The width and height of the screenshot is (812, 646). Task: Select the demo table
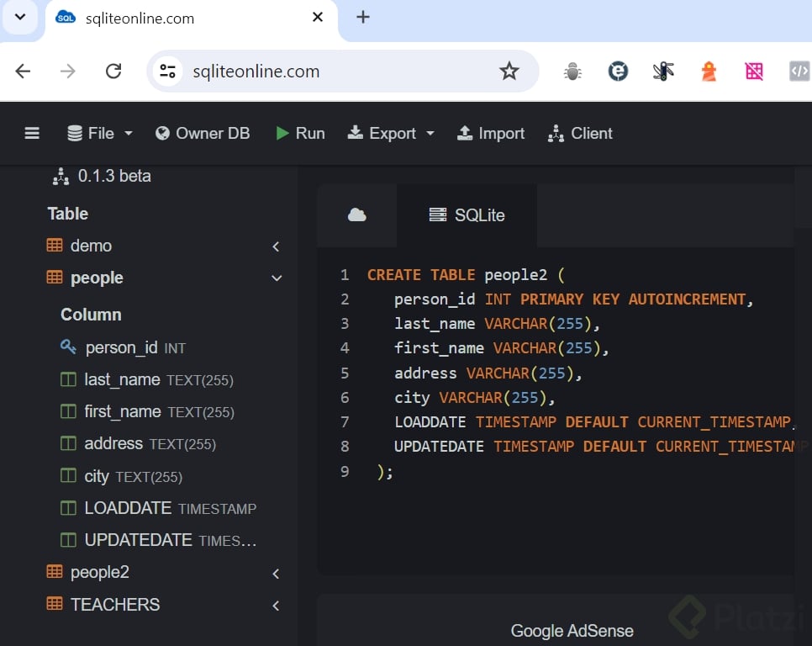coord(91,246)
